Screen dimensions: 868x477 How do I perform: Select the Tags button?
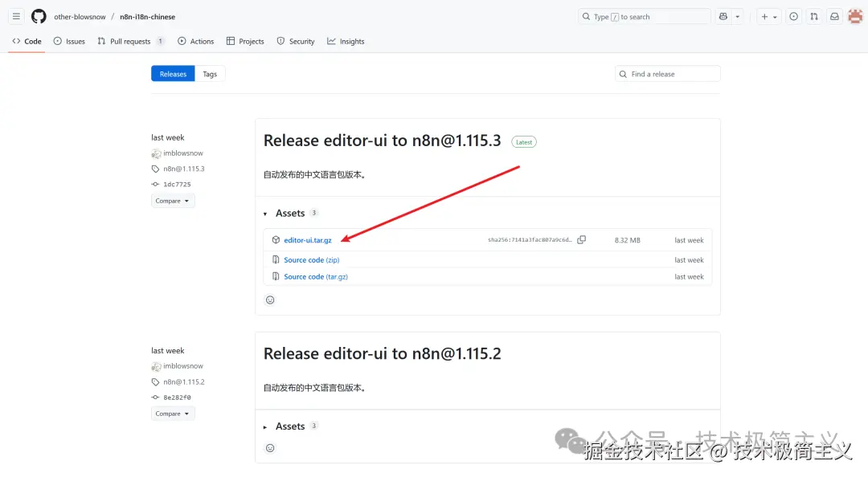(210, 74)
